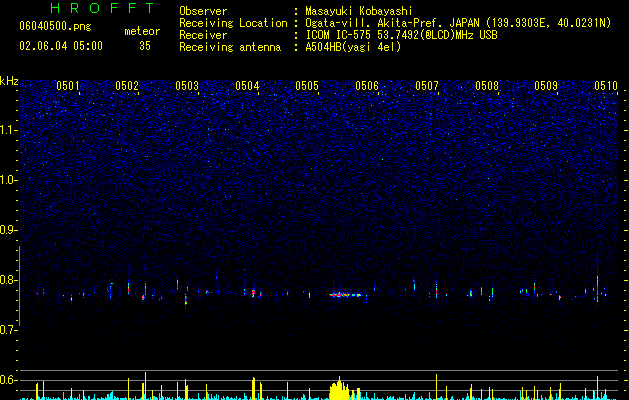Click the 1.1 kHz axis label

(9, 130)
